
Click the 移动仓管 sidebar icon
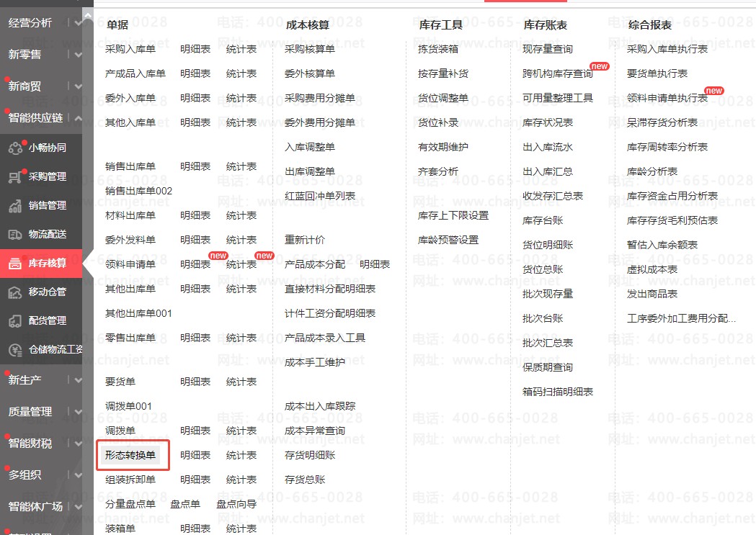[x=15, y=292]
